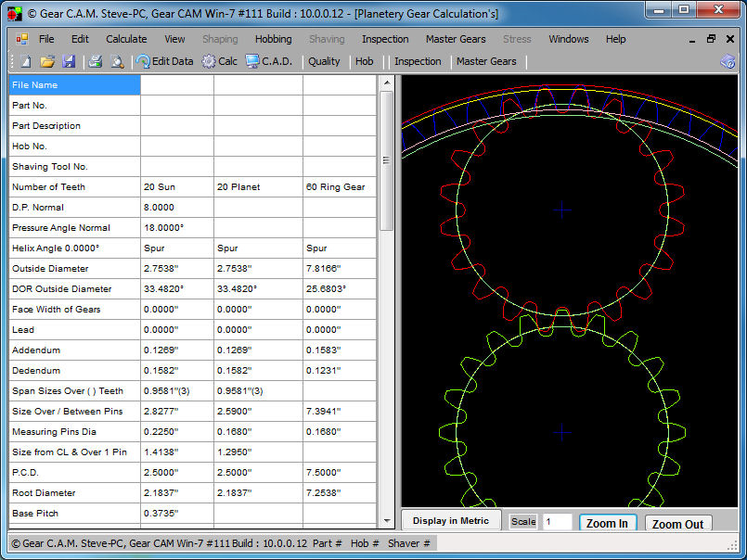The height and width of the screenshot is (560, 747).
Task: Click the table scrollbar down arrow
Action: tap(387, 521)
